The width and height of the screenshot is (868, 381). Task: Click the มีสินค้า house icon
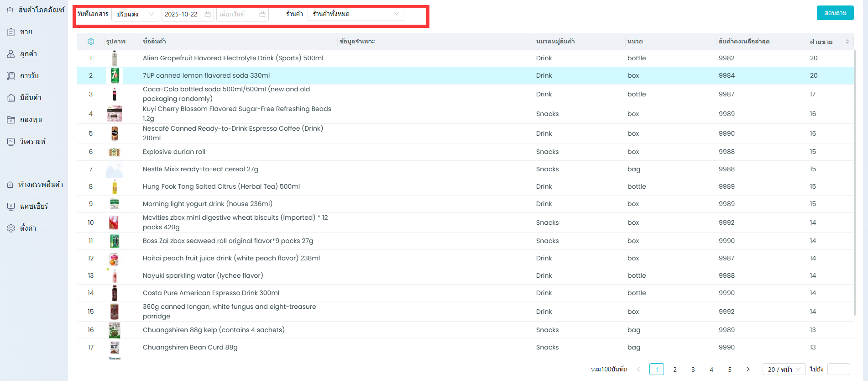click(11, 98)
